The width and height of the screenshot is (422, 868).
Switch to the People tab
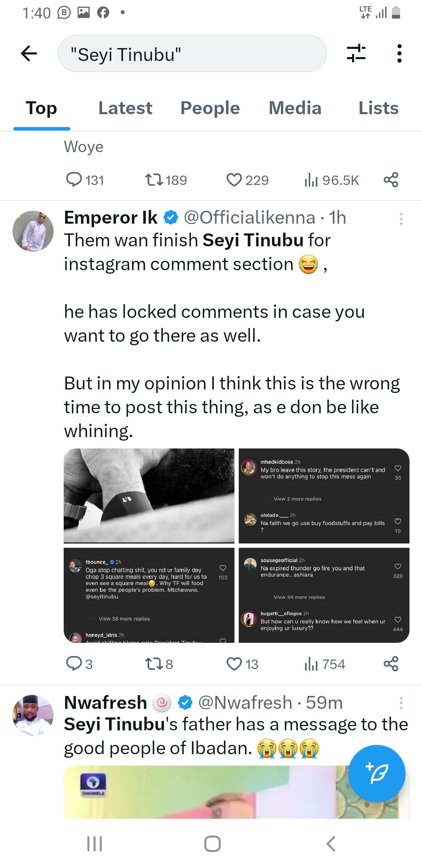pyautogui.click(x=210, y=108)
